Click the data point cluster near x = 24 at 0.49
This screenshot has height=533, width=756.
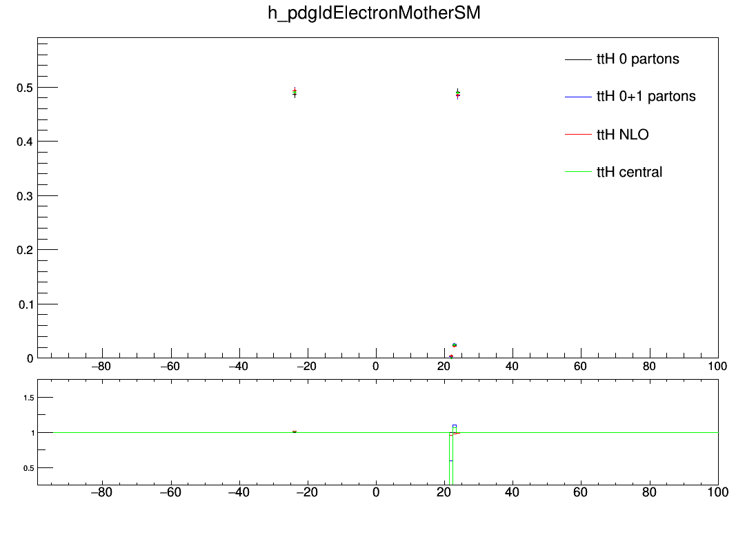click(x=457, y=93)
